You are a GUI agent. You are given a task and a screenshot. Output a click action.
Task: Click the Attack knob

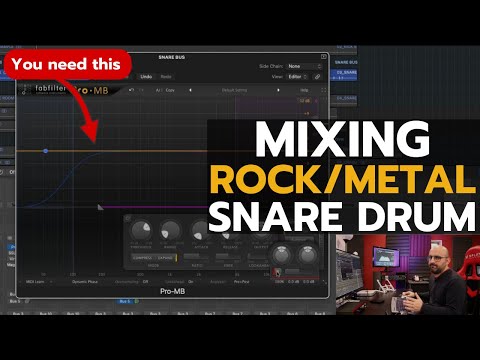(x=200, y=230)
